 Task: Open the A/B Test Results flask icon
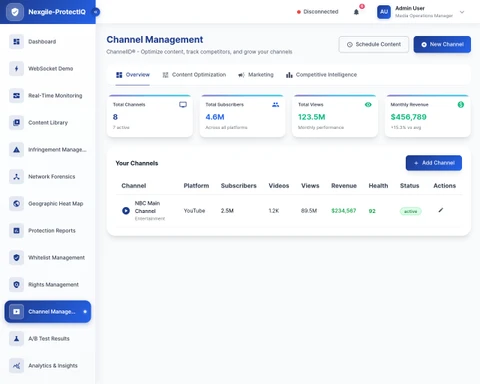click(x=16, y=339)
